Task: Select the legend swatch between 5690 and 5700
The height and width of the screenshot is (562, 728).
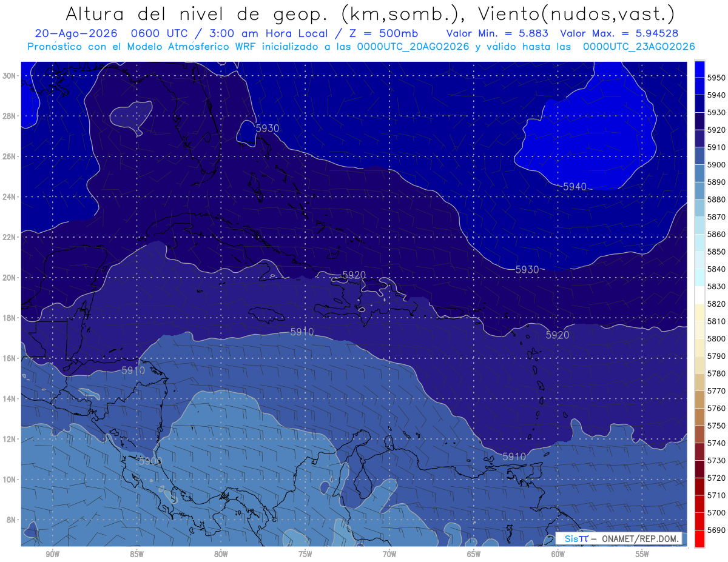Action: click(x=699, y=521)
